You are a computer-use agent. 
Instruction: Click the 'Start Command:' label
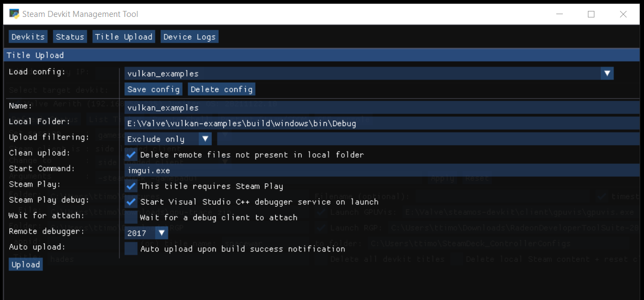42,169
